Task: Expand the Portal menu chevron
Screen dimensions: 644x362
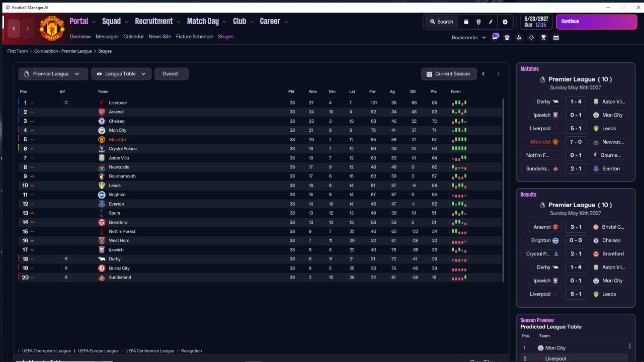Action: 93,22
